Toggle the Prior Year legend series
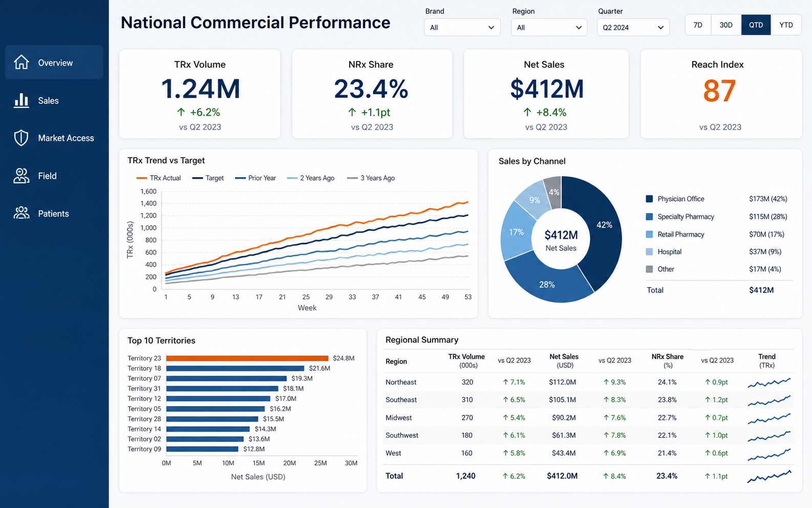The width and height of the screenshot is (812, 508). point(255,178)
